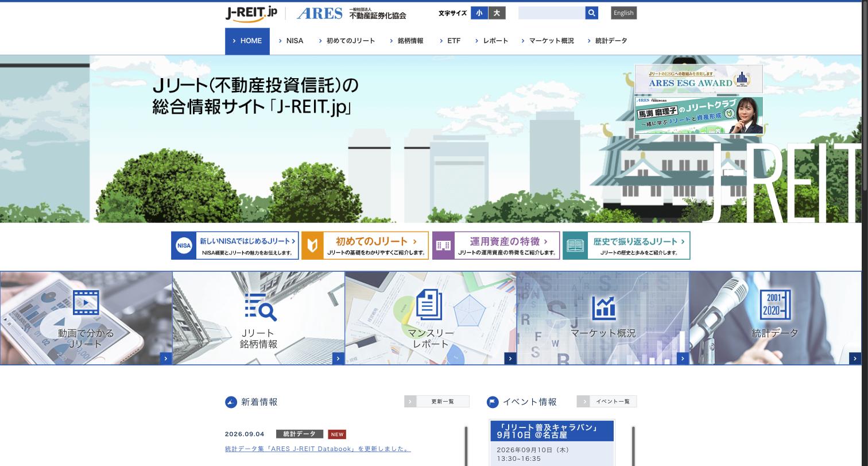Viewport: 868px width, 466px height.
Task: Click event time 13:30~16:35
Action: click(x=519, y=459)
